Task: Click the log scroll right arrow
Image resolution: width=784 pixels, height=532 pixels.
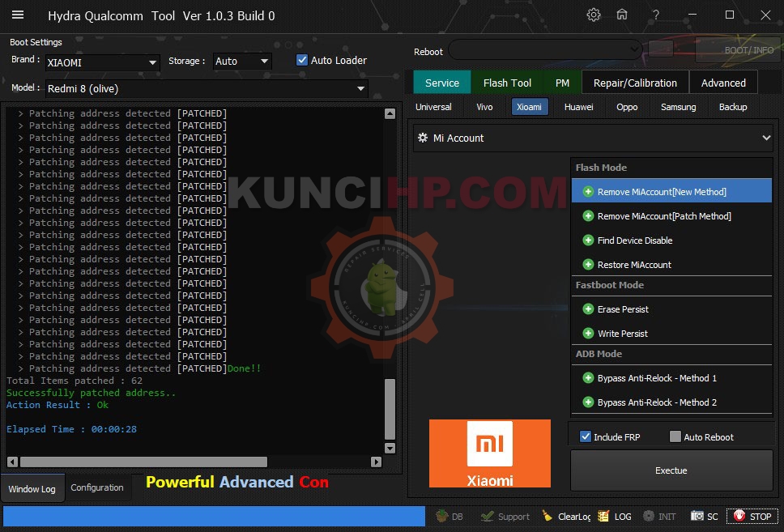Action: (x=377, y=462)
